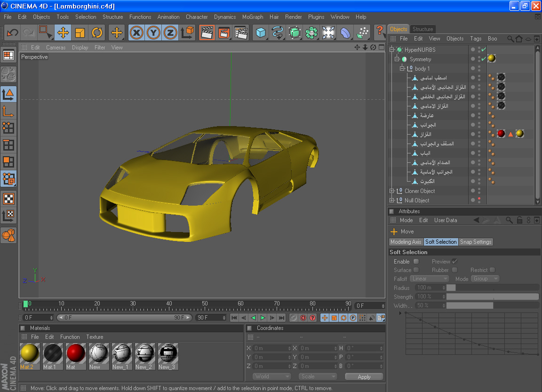542x392 pixels.
Task: Open the Character menu
Action: 197,17
